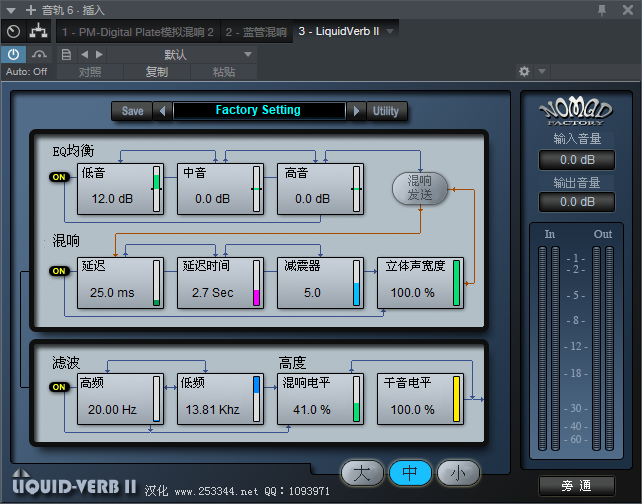Adjust the 低音 bass gain slider
642x504 pixels.
[x=156, y=189]
